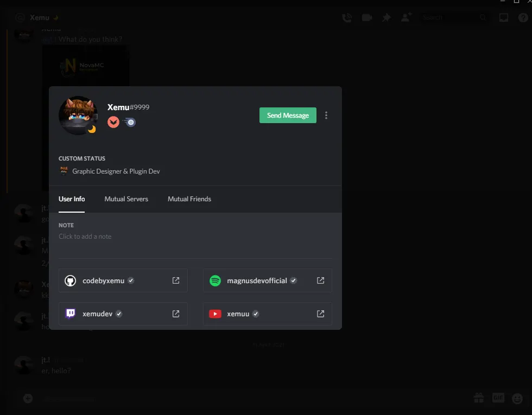Screen dimensions: 532x415
Task: Add friends to DM
Action: pyautogui.click(x=406, y=17)
